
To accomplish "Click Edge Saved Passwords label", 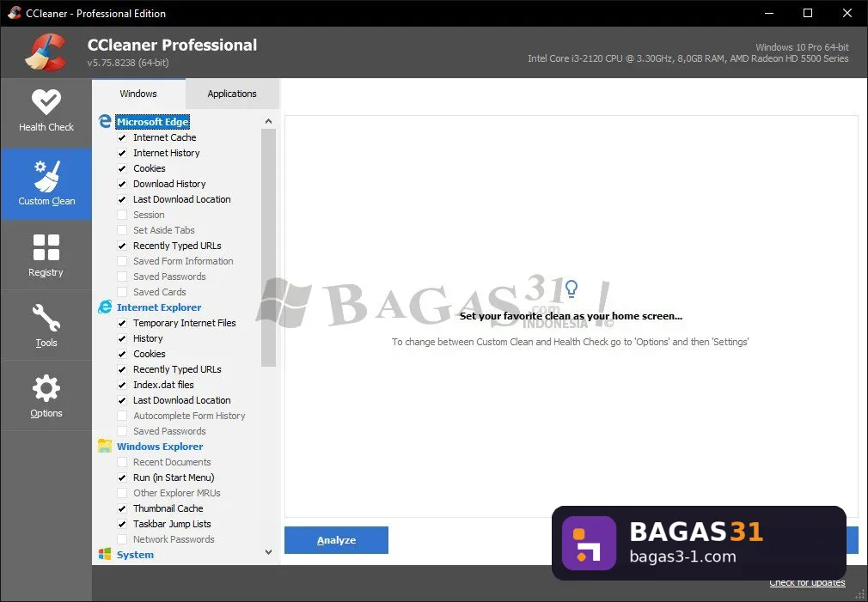I will pos(169,277).
